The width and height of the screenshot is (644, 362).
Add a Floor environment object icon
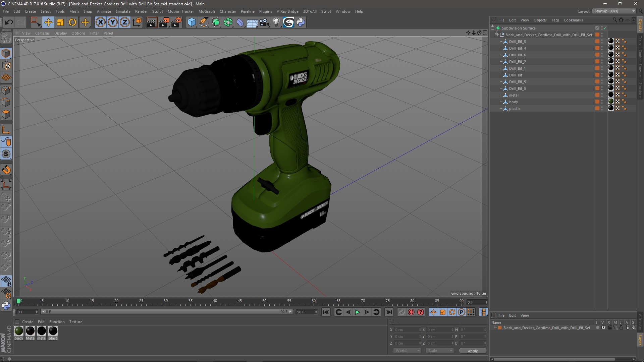[252, 22]
